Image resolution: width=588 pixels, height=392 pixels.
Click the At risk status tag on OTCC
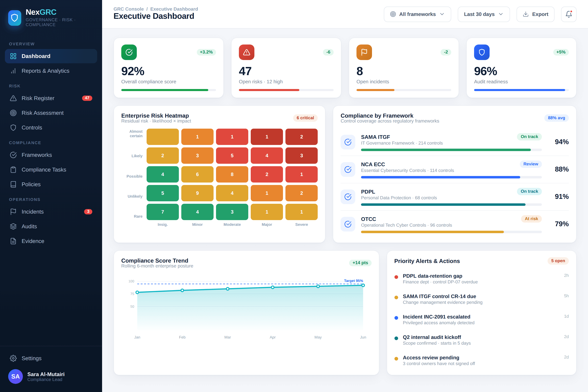pos(531,219)
